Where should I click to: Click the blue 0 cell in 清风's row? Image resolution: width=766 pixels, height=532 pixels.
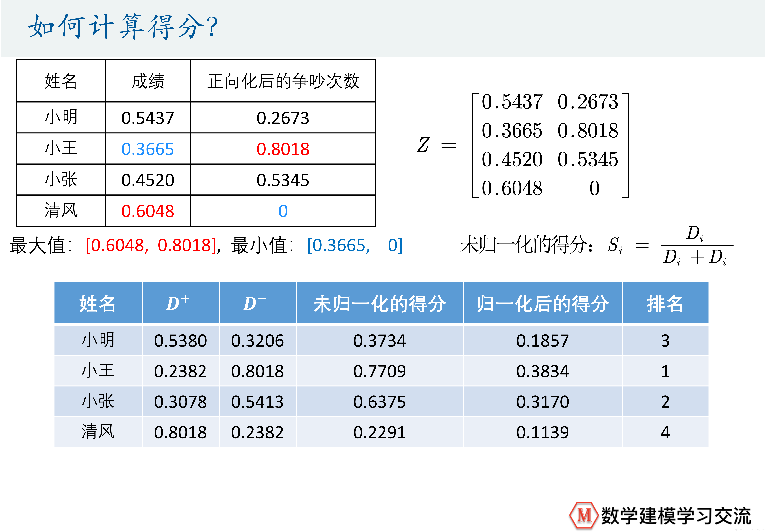pyautogui.click(x=283, y=211)
